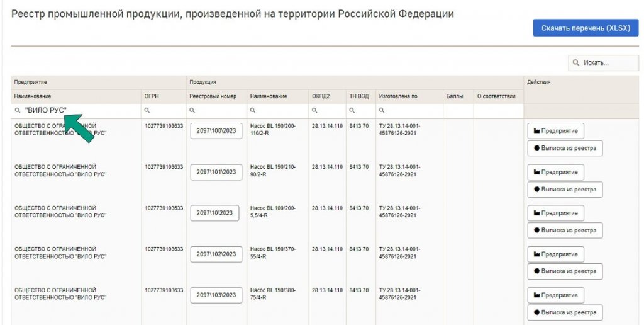Open registry number 2097\101\2023
The image size is (644, 325).
[x=216, y=172]
